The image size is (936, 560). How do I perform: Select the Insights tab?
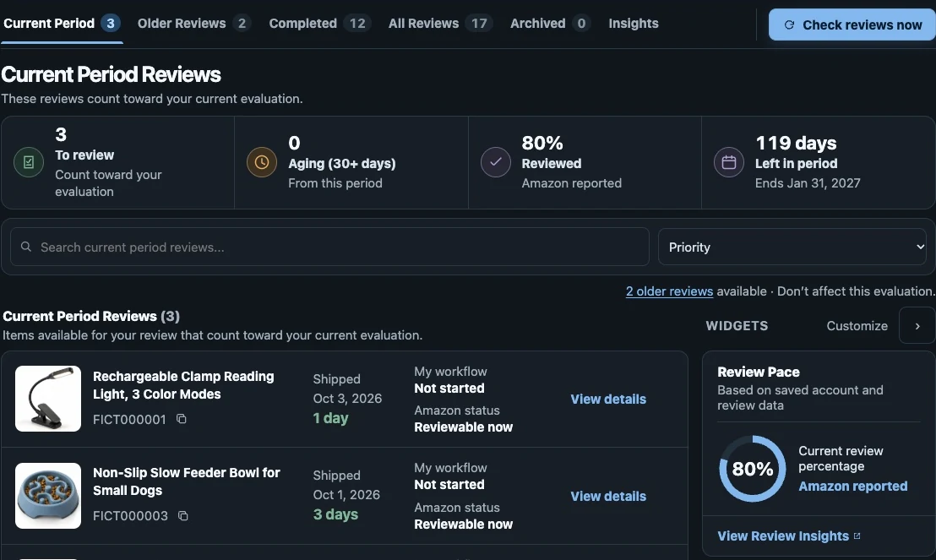634,24
